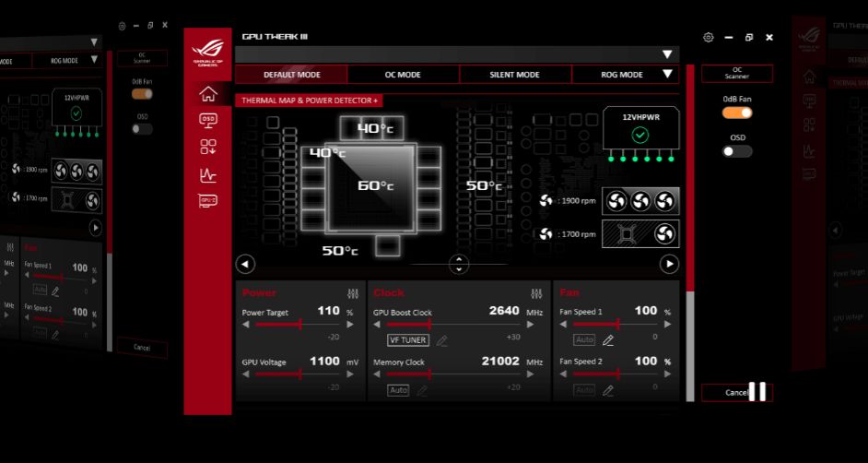Expand the profile dropdown bar
The height and width of the screenshot is (463, 868).
(x=457, y=54)
